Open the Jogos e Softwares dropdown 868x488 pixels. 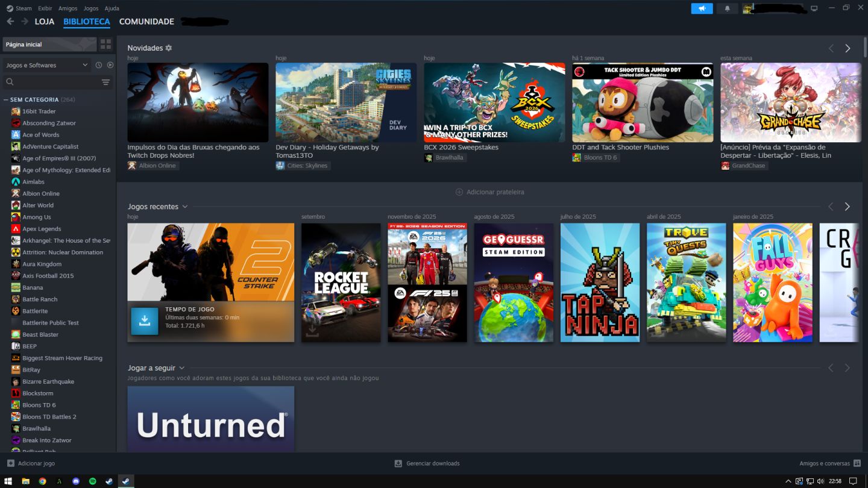[x=47, y=65]
